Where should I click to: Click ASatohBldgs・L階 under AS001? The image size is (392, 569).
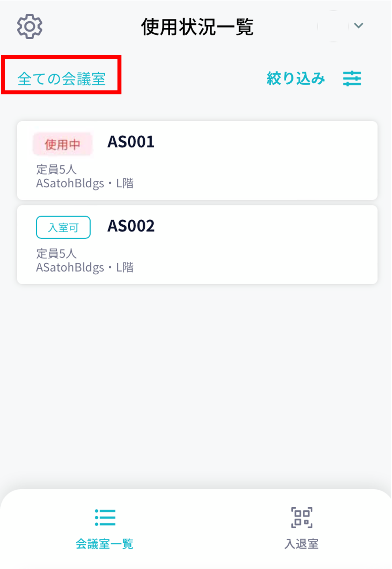pyautogui.click(x=85, y=183)
